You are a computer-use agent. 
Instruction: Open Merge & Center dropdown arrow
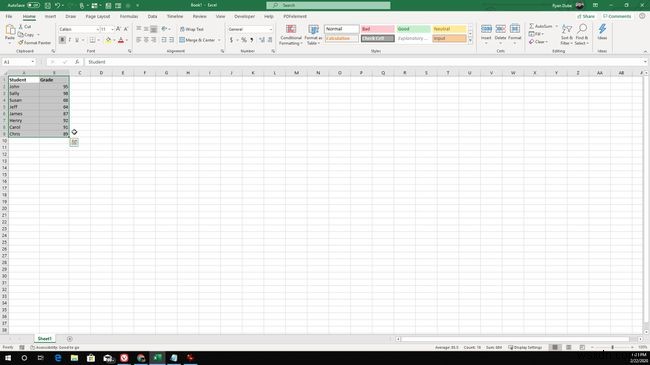tap(219, 40)
